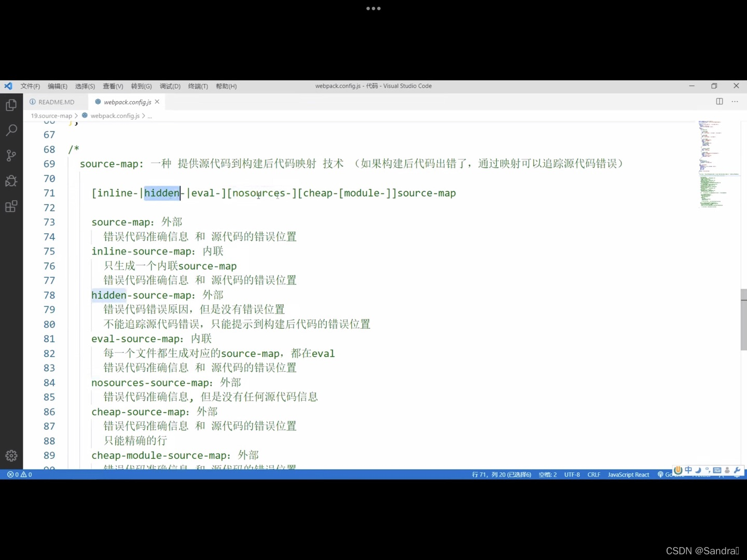Click '只能精确的行' on line 88

[135, 441]
